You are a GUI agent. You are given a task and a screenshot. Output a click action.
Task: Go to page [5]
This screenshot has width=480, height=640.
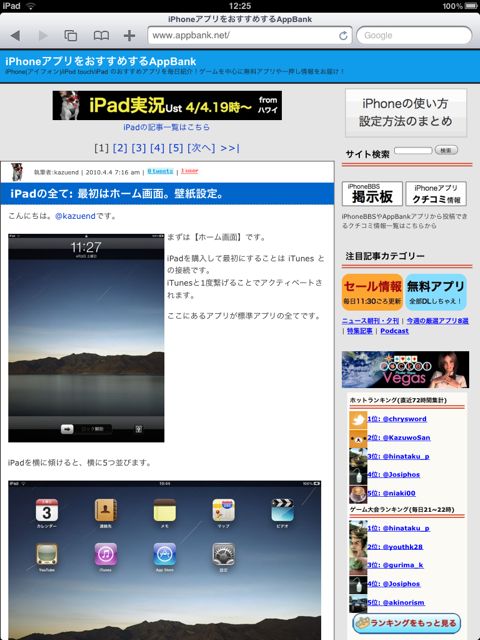click(176, 148)
